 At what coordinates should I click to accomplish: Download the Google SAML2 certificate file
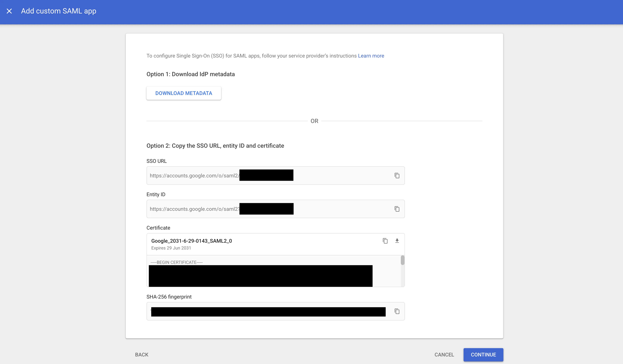(x=397, y=241)
